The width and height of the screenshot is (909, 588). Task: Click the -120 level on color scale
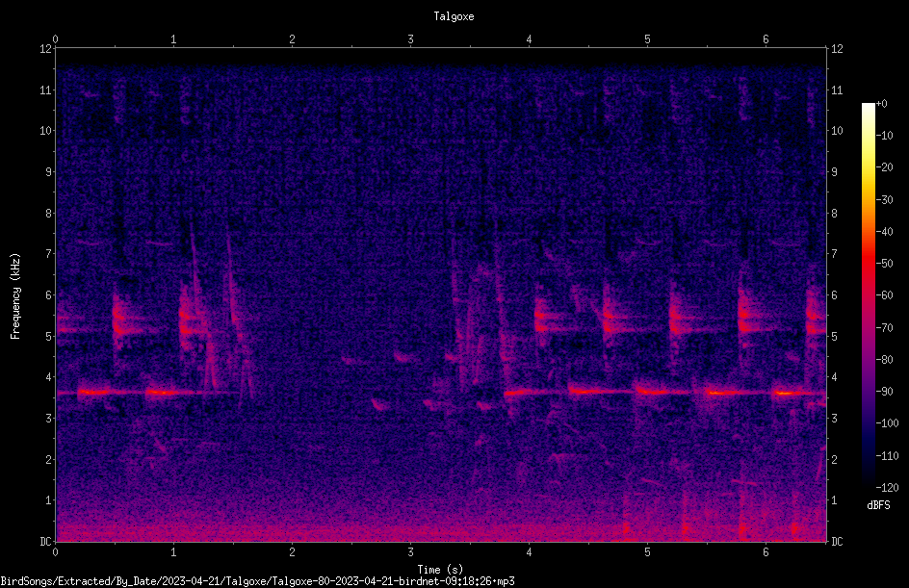point(887,488)
